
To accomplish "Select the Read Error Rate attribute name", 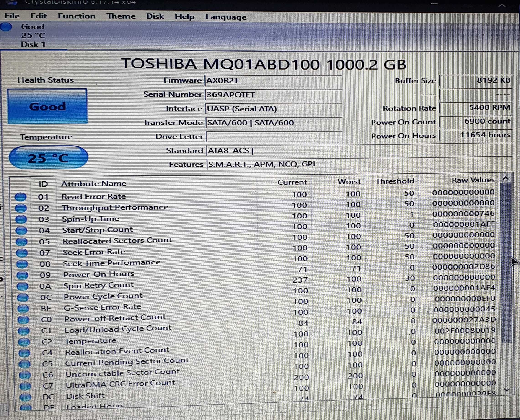I will point(94,197).
